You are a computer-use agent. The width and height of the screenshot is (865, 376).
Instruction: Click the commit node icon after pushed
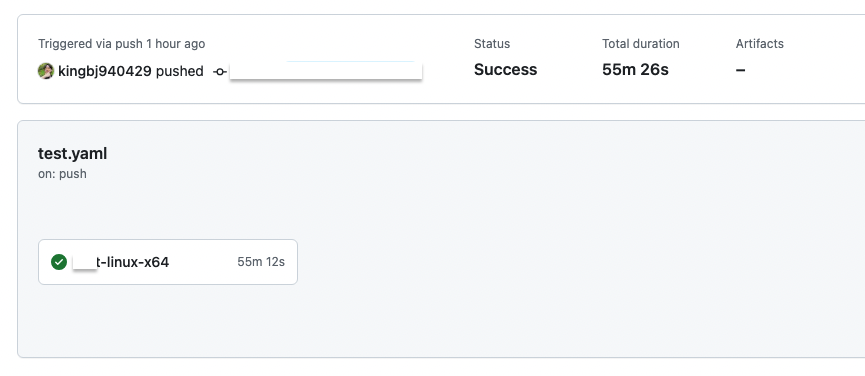pos(220,72)
